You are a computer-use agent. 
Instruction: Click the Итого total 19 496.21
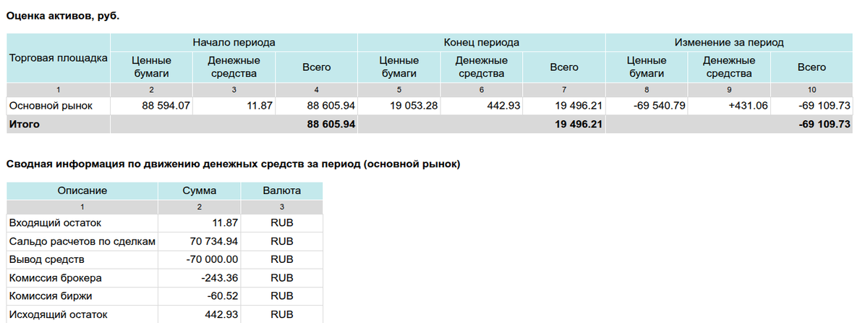(579, 125)
